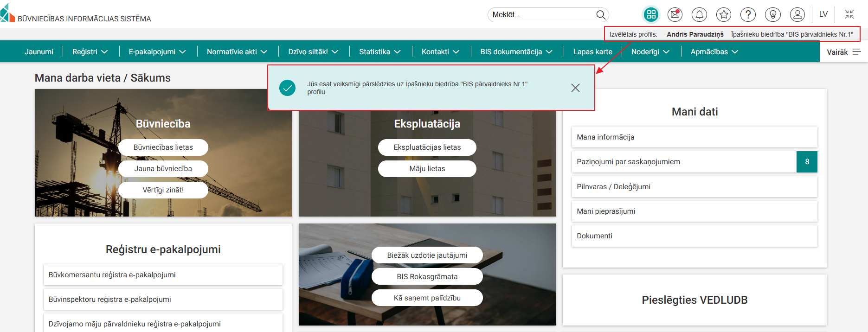Image resolution: width=868 pixels, height=332 pixels.
Task: Go to Jaunumi in the navigation bar
Action: (39, 52)
